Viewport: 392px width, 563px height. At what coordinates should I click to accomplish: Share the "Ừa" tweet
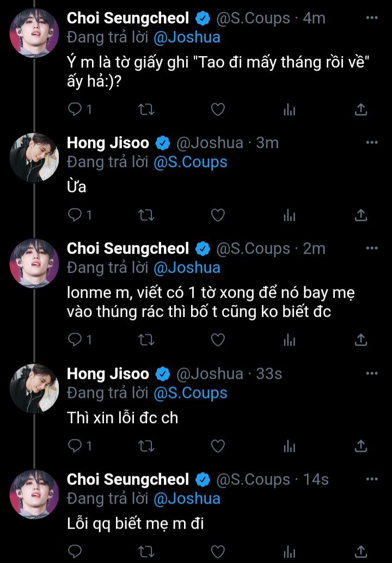click(x=360, y=215)
